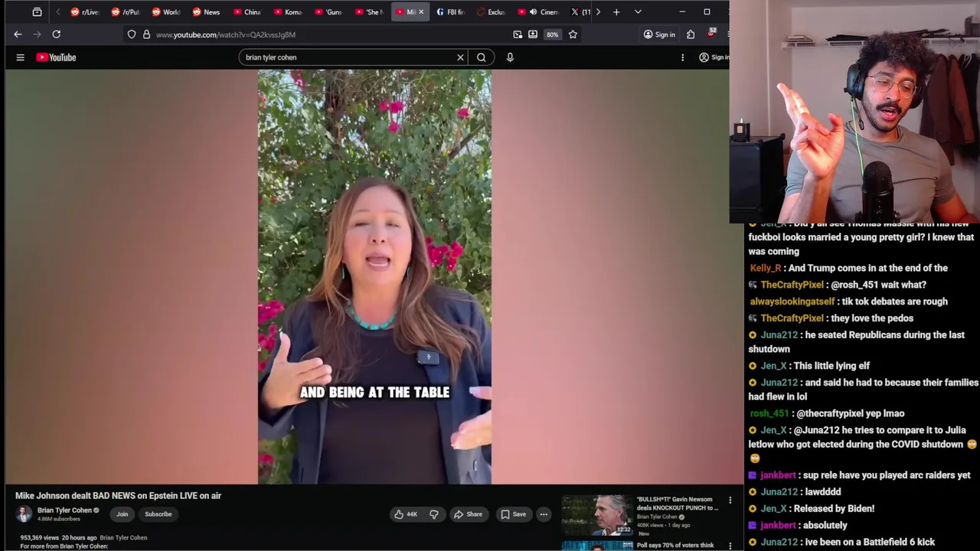Open options menu for Gavin Newsom video
Image resolution: width=980 pixels, height=551 pixels.
coord(730,500)
